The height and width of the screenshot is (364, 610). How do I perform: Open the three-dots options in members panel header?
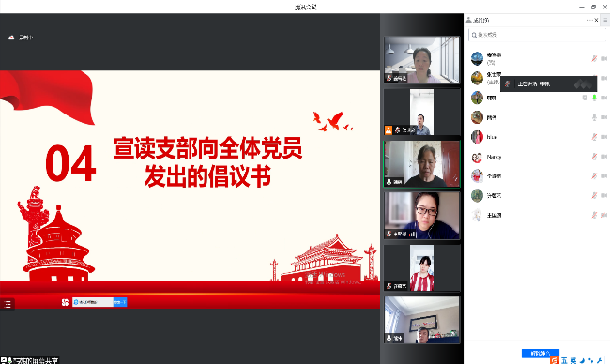589,20
